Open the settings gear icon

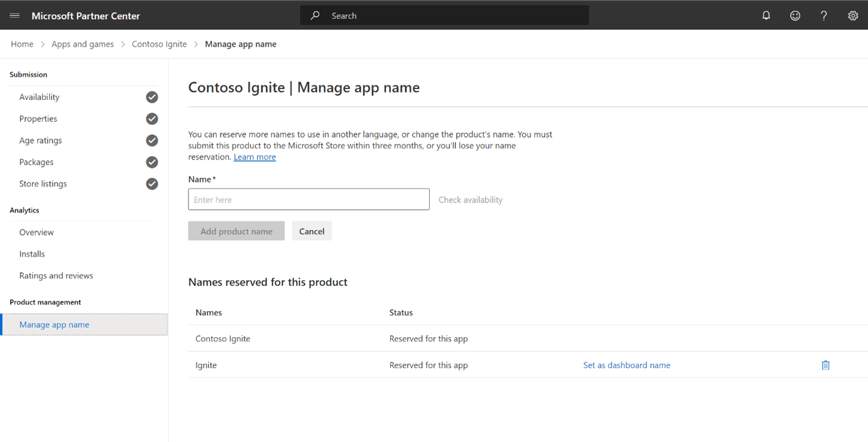[x=853, y=16]
